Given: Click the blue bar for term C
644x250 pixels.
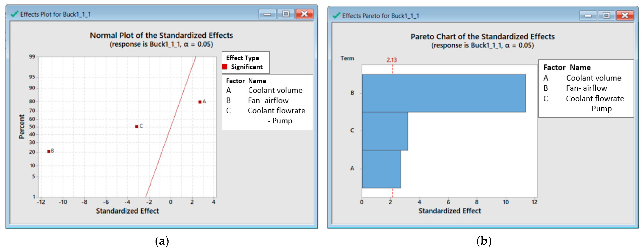Looking at the screenshot, I should click(x=385, y=131).
